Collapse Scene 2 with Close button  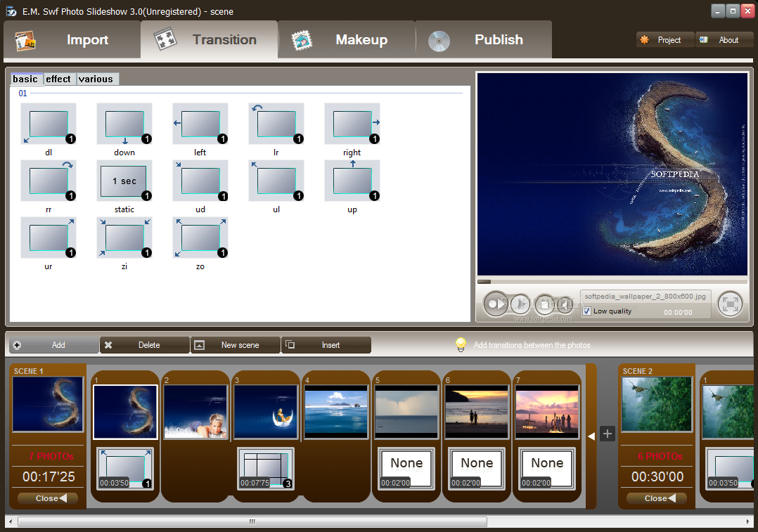coord(657,498)
